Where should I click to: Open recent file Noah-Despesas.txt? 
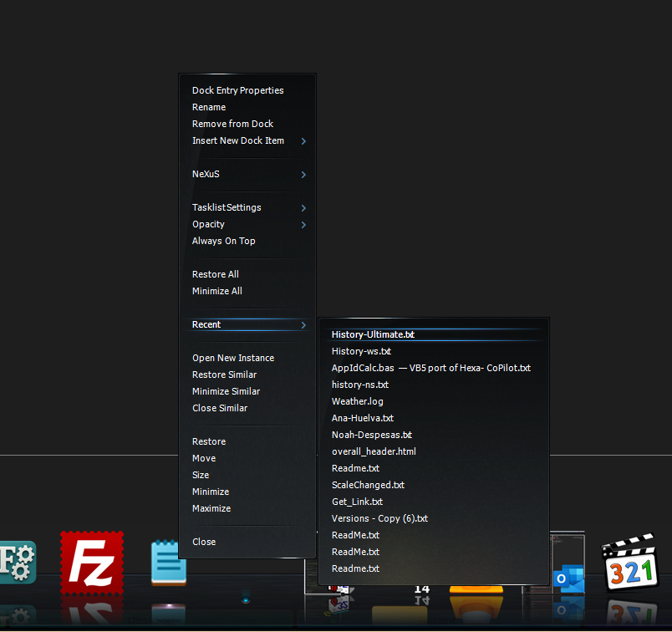click(371, 435)
